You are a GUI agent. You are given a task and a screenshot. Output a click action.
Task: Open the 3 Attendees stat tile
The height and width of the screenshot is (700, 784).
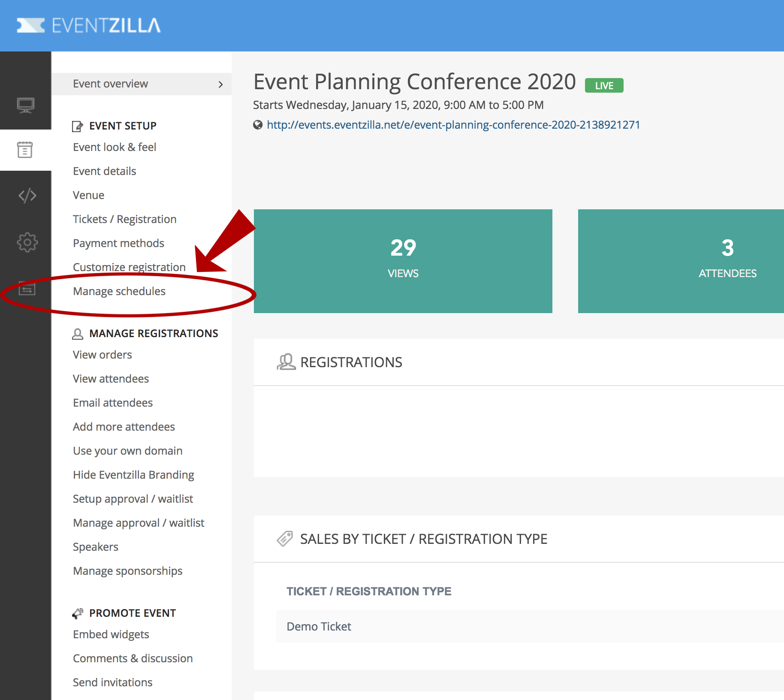[x=682, y=261]
